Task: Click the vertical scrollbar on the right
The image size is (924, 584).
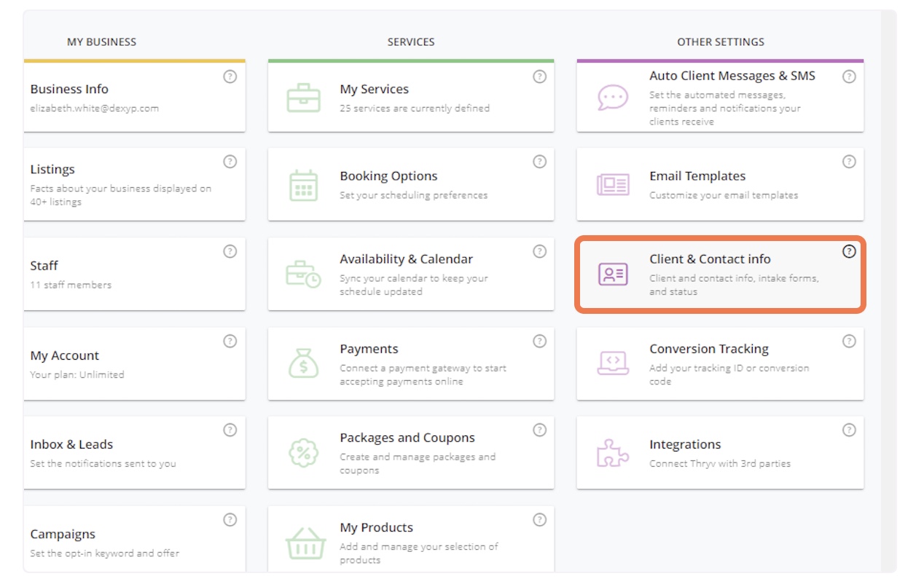Action: point(888,291)
